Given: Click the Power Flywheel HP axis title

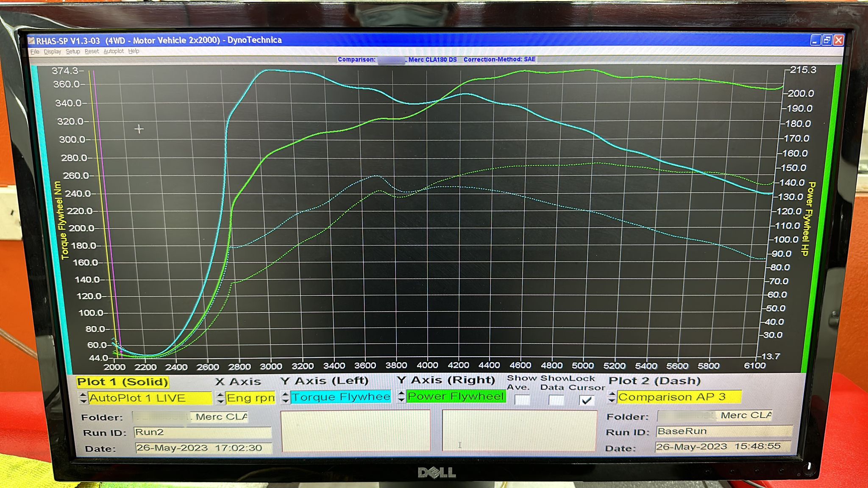Looking at the screenshot, I should (808, 219).
